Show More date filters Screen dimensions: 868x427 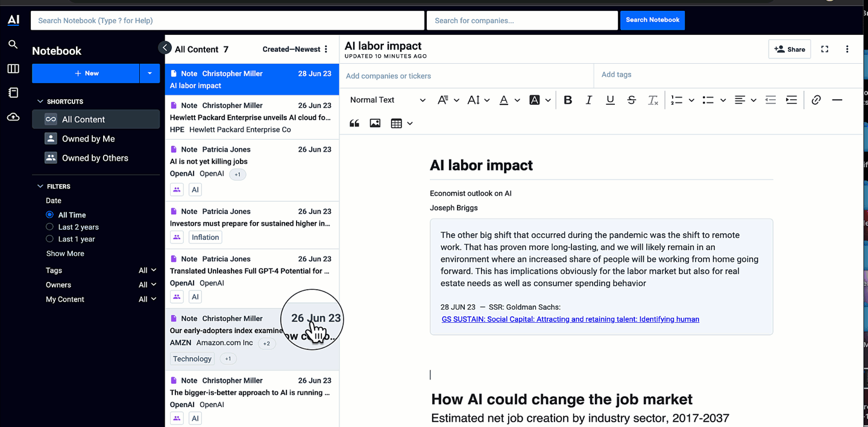pyautogui.click(x=65, y=254)
